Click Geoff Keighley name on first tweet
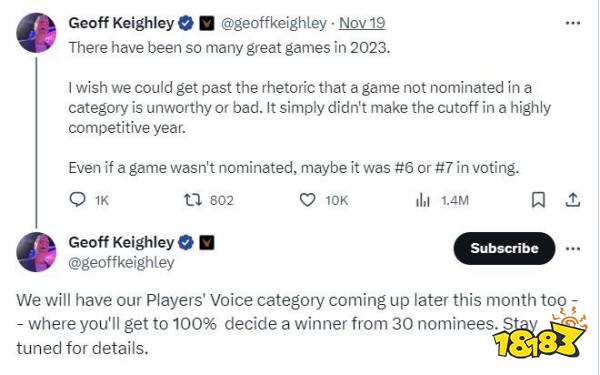600x375 pixels. 121,23
